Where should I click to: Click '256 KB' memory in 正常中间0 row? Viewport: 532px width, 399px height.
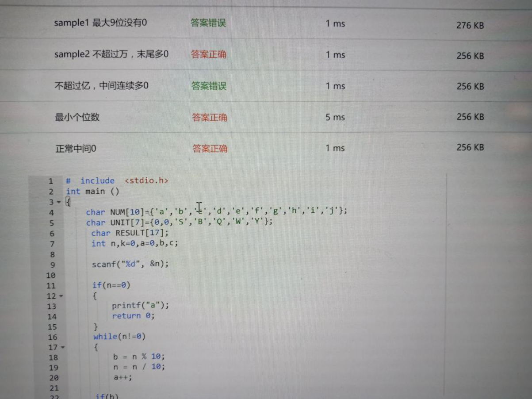pyautogui.click(x=471, y=147)
